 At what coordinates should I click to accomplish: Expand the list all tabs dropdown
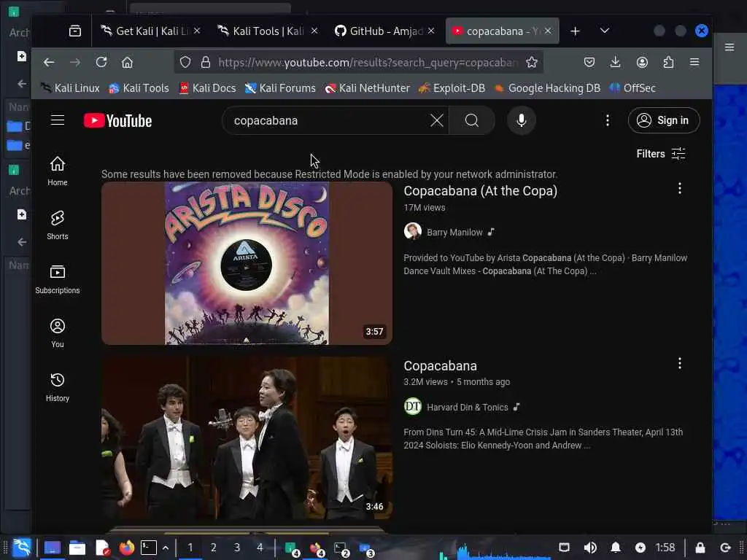point(605,31)
